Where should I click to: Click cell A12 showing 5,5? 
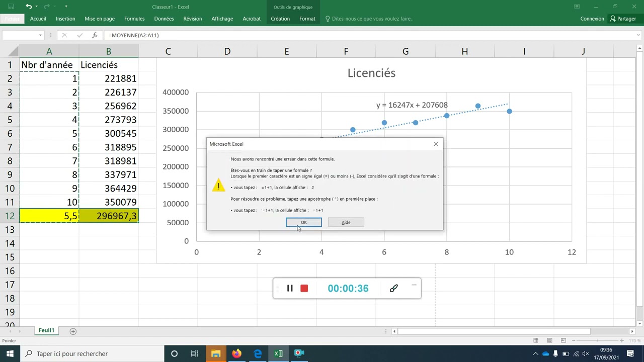[49, 216]
